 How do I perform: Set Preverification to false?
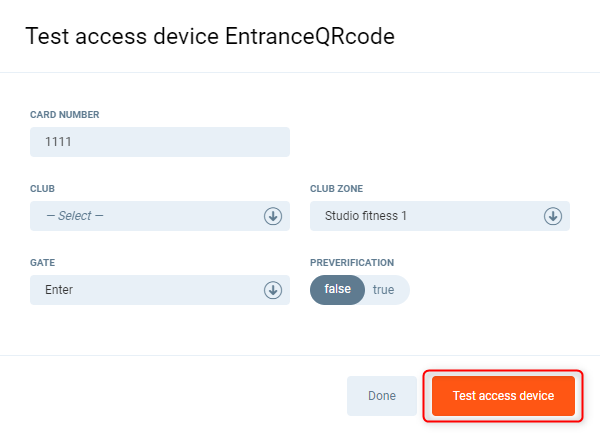[338, 290]
